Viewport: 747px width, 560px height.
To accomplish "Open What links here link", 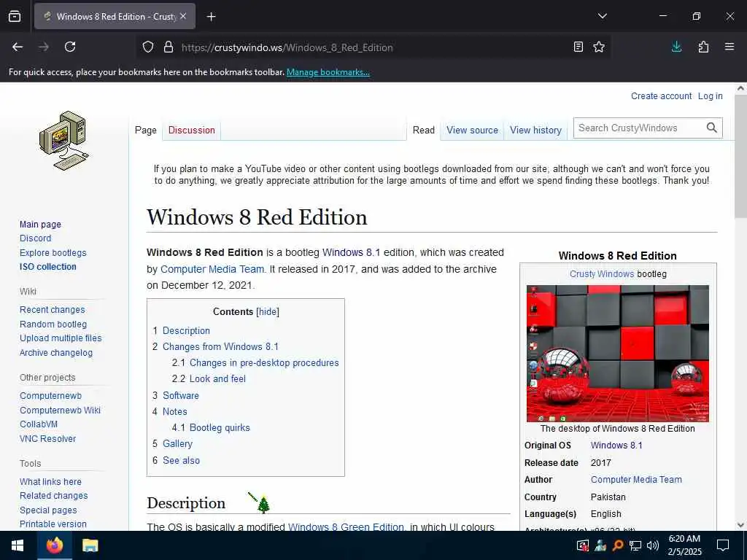I will click(x=50, y=481).
